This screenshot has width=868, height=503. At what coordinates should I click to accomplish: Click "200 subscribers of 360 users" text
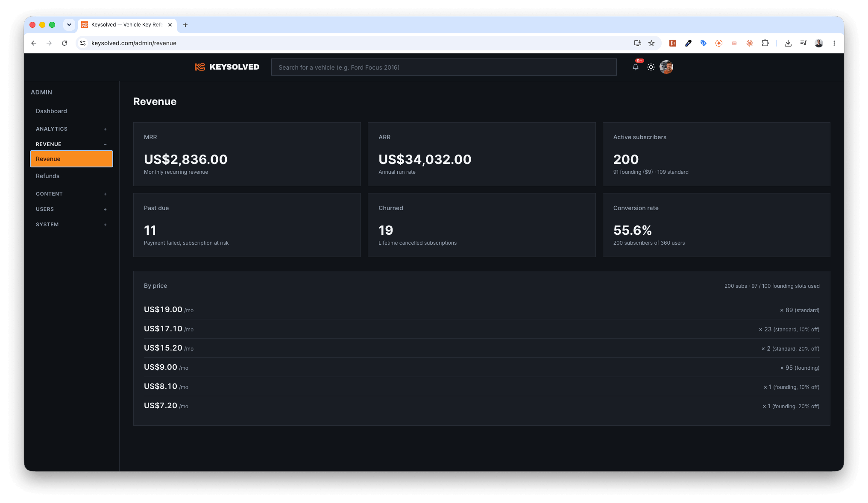649,243
